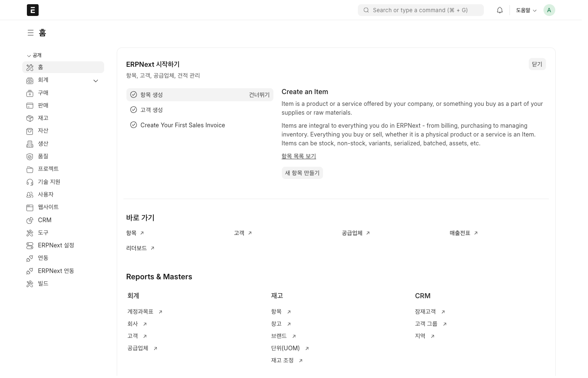Click the ERPNext logo icon
Image resolution: width=588 pixels, height=378 pixels.
(32, 10)
